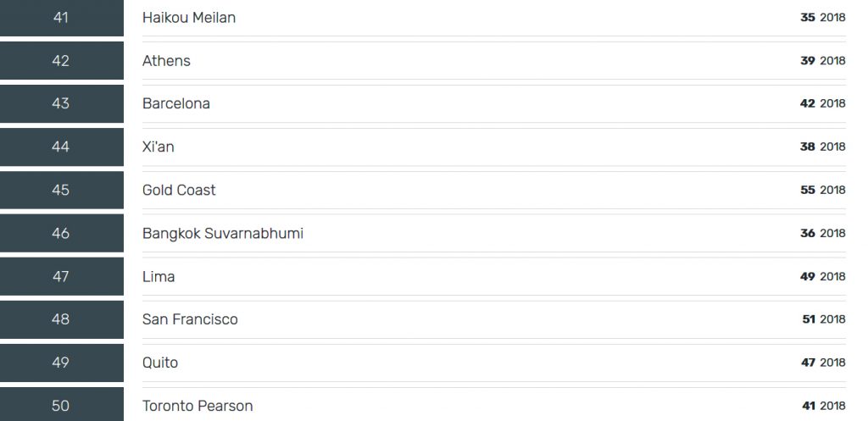Click the rank 41 number box
Screen dimensions: 868x421
[61, 18]
